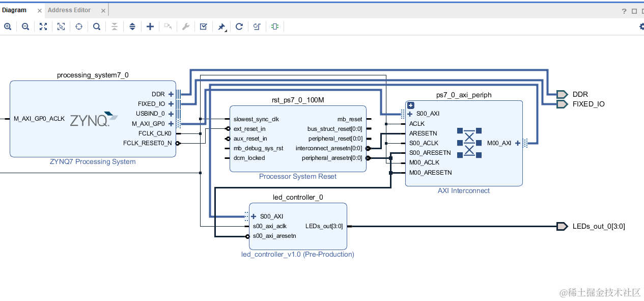Click the Zoom Out magnifier icon

click(25, 26)
